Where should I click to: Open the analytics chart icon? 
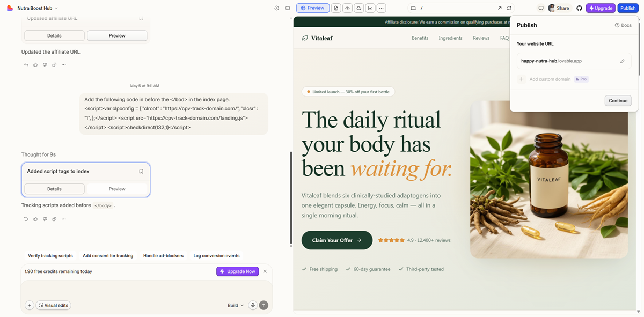370,8
